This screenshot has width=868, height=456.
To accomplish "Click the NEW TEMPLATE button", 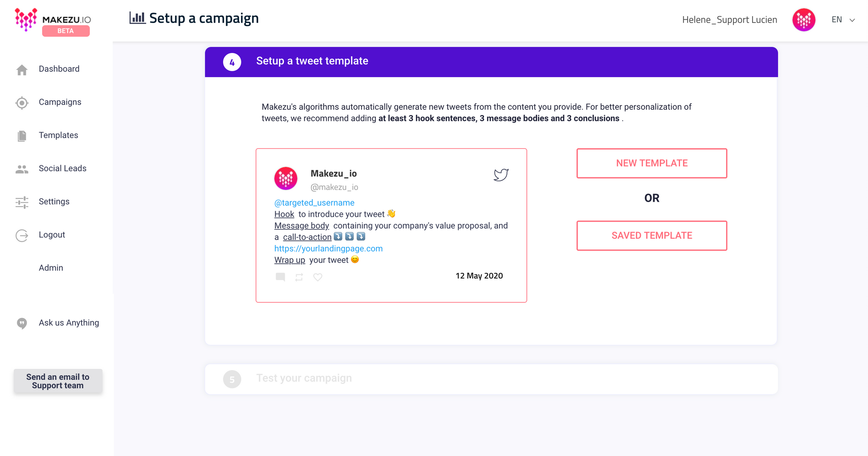I will pos(651,163).
